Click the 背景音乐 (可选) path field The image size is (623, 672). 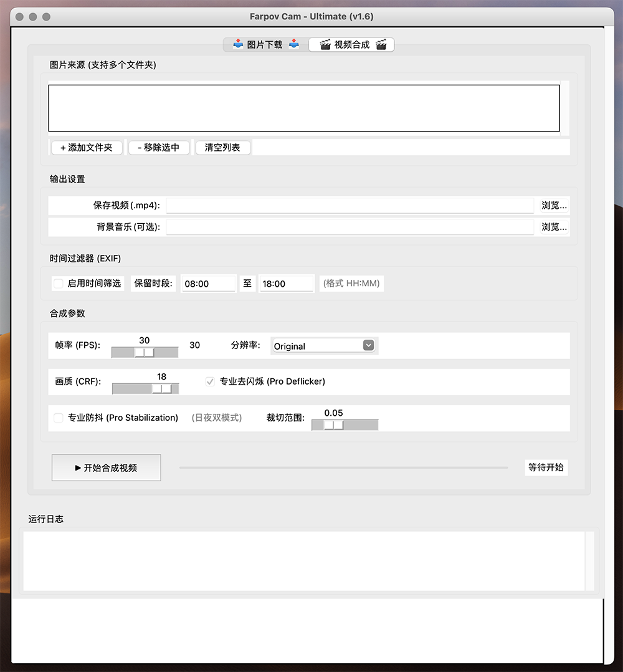(x=350, y=227)
